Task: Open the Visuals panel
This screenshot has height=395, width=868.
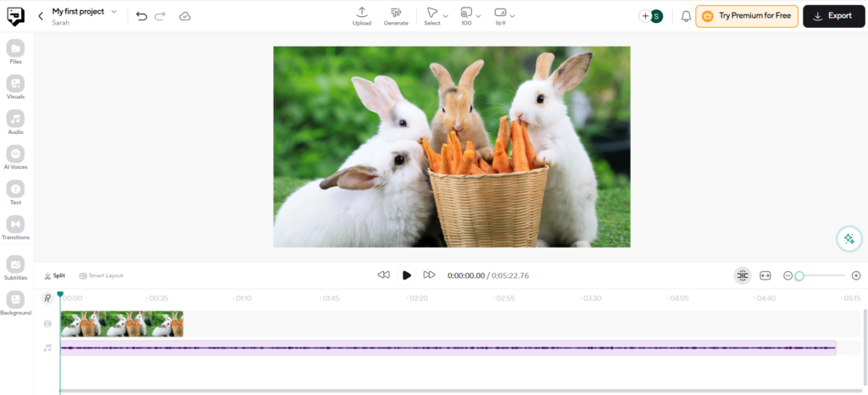Action: pyautogui.click(x=15, y=87)
